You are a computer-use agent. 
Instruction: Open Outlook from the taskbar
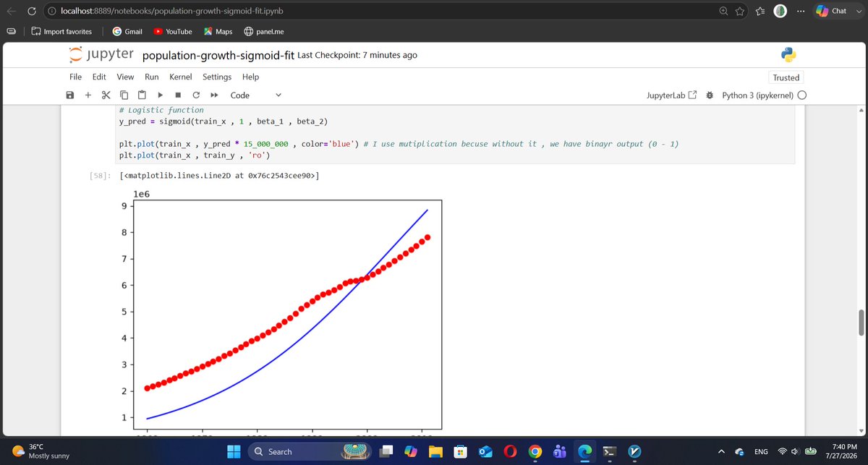click(485, 452)
